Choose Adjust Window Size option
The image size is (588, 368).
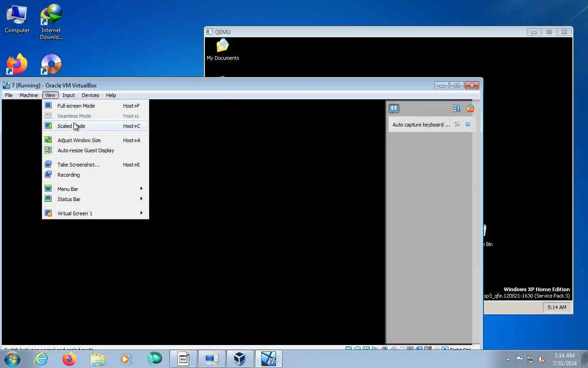(x=95, y=140)
